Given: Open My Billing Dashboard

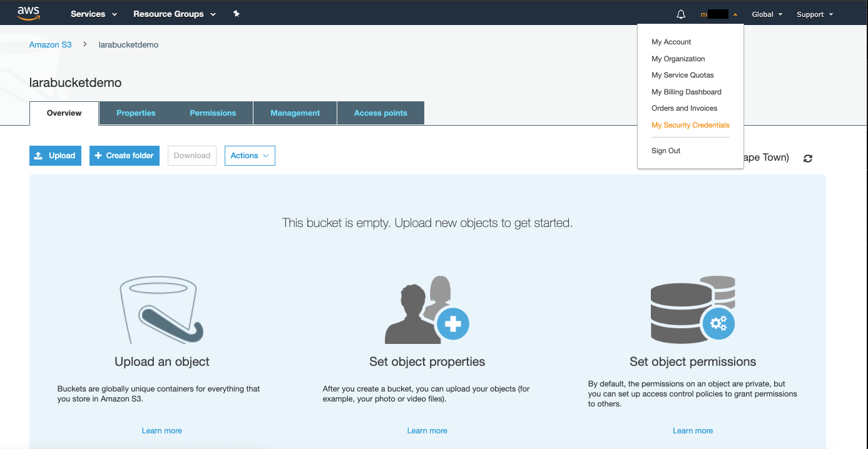Looking at the screenshot, I should click(x=686, y=91).
